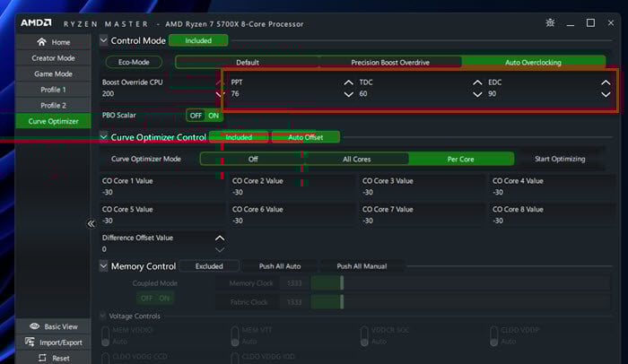Collapse the Voltage Controls section

(103, 316)
